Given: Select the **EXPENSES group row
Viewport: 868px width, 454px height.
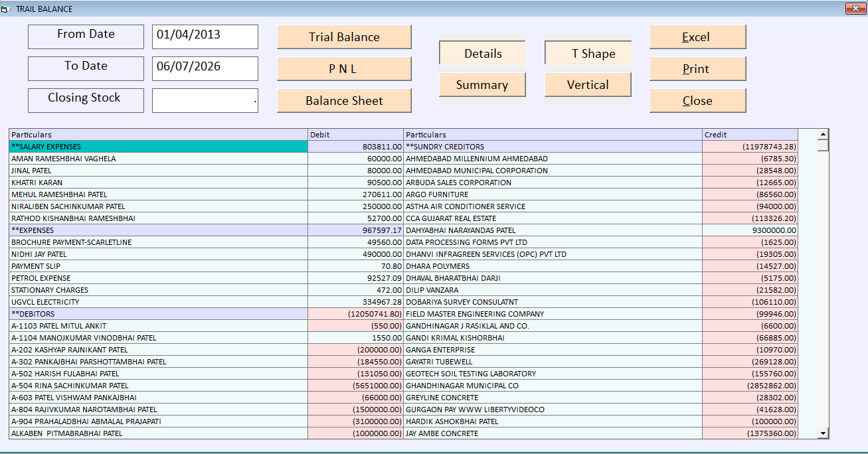Looking at the screenshot, I should click(x=159, y=230).
